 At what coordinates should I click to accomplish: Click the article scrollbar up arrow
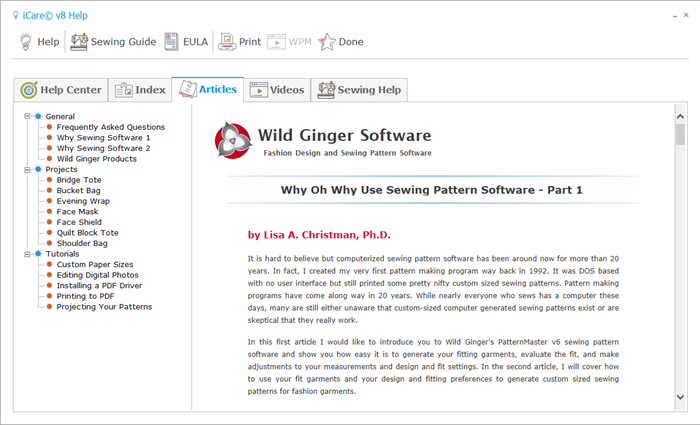click(x=680, y=117)
